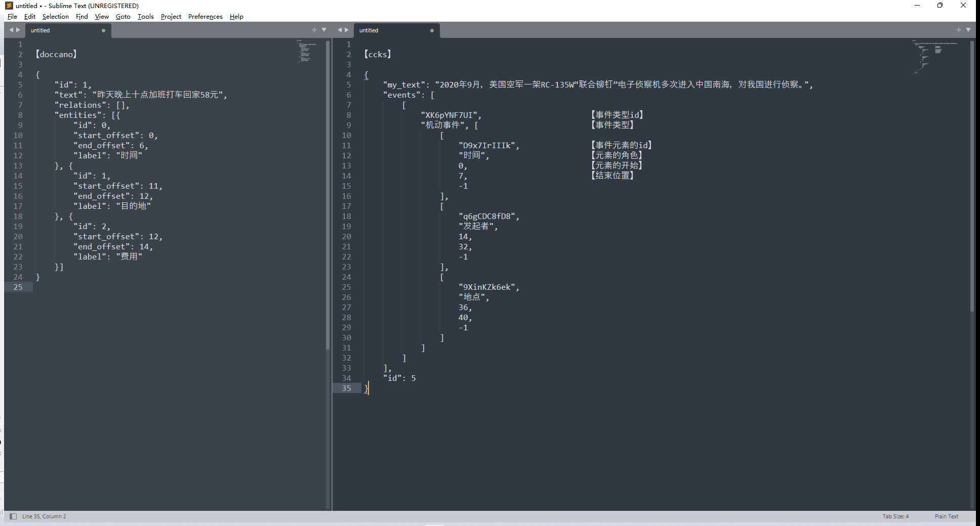
Task: Open the Help menu
Action: [236, 17]
